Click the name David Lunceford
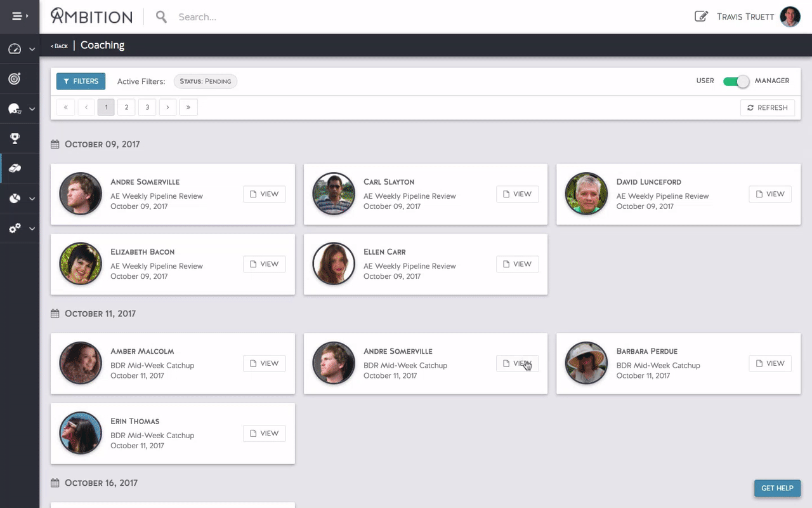 (x=649, y=182)
